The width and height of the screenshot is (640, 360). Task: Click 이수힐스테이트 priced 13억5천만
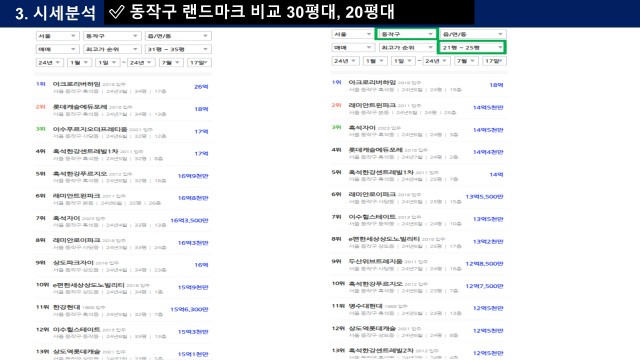(x=372, y=216)
